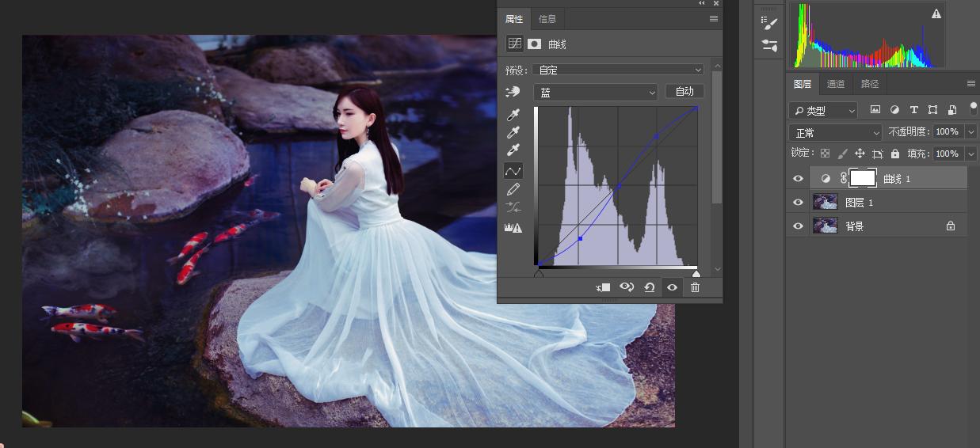Switch to the 通道 tab

tap(836, 84)
